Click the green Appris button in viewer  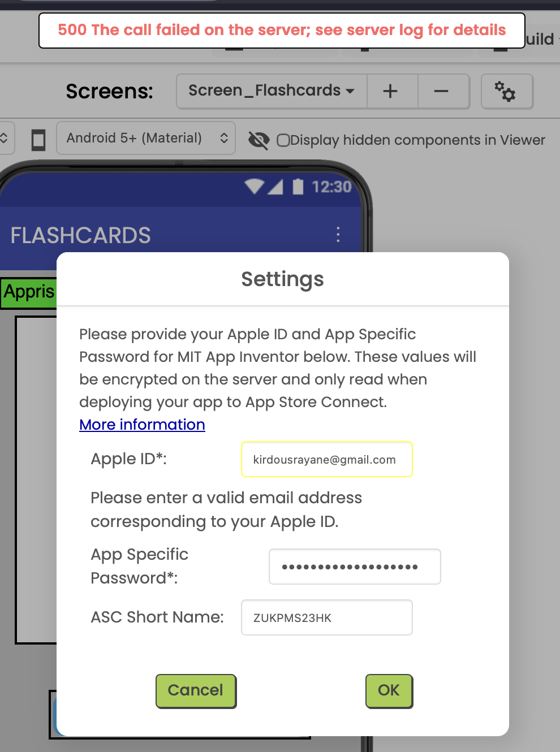pos(29,293)
